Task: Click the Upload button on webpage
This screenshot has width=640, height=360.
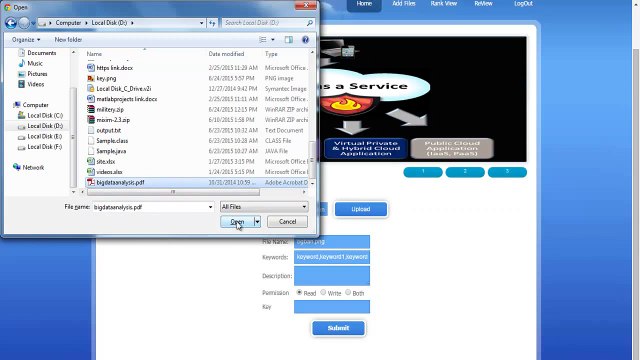Action: point(361,209)
